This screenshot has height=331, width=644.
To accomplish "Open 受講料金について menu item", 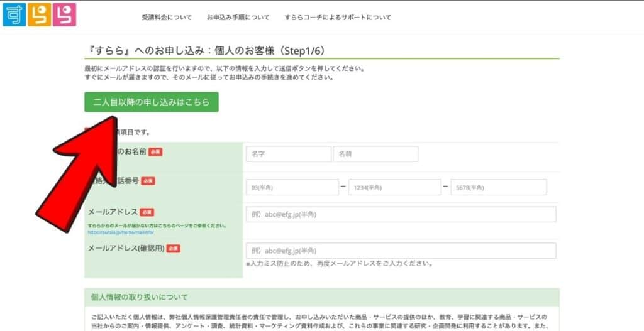I will (167, 18).
